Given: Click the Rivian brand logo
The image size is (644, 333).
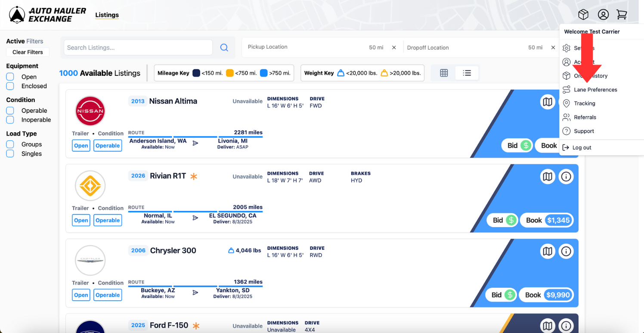Looking at the screenshot, I should (90, 186).
